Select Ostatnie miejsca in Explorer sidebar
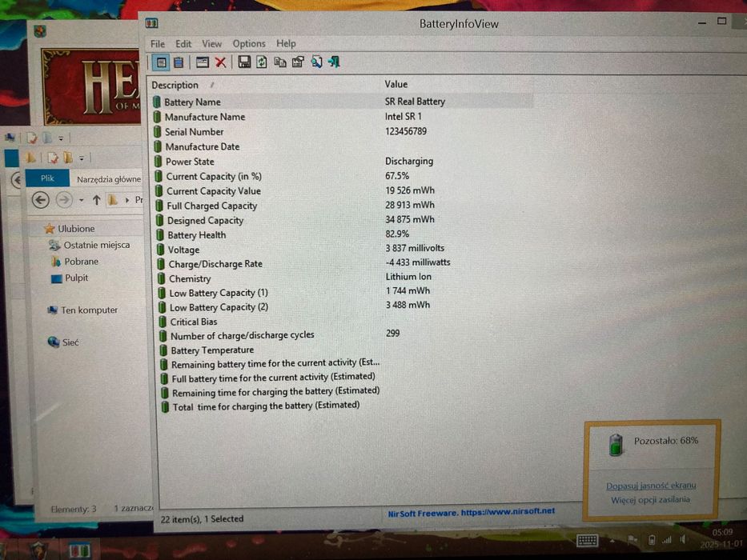 coord(89,246)
